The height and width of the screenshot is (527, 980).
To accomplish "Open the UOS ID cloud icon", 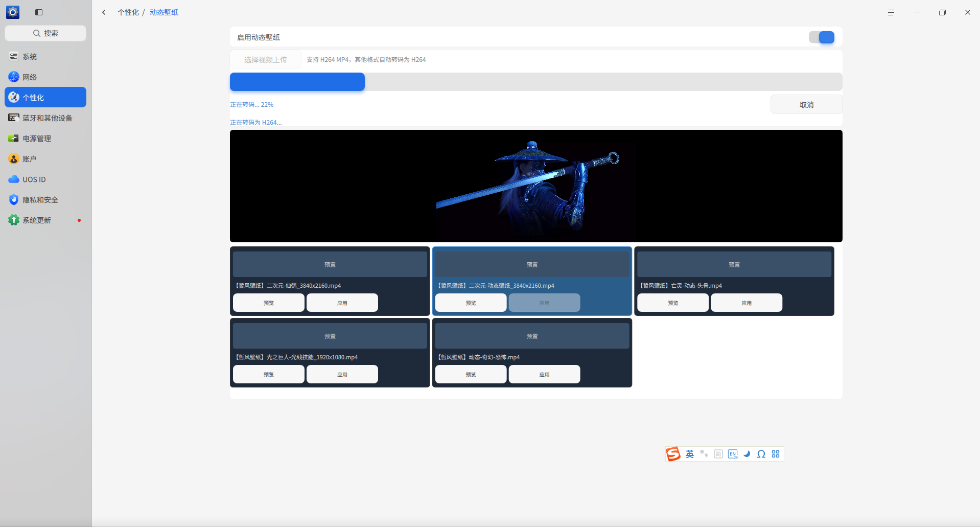I will pos(14,179).
